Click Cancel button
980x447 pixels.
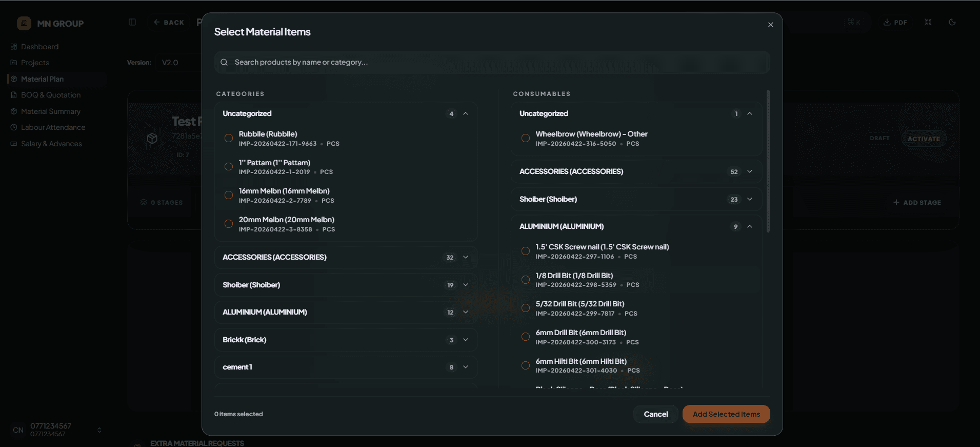point(655,414)
